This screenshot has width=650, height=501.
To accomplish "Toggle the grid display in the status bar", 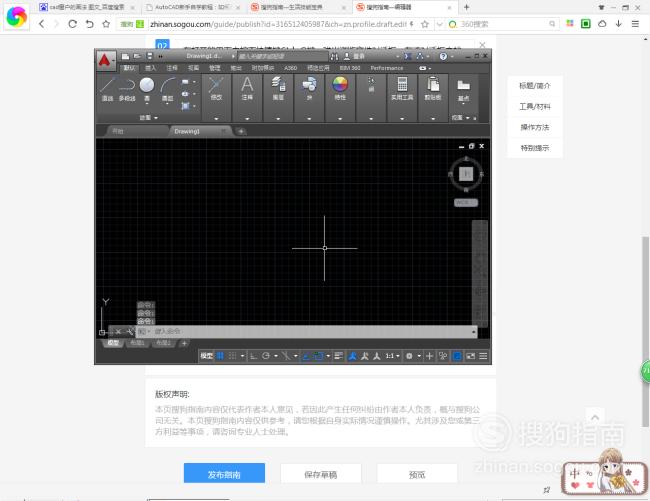I will coord(220,356).
